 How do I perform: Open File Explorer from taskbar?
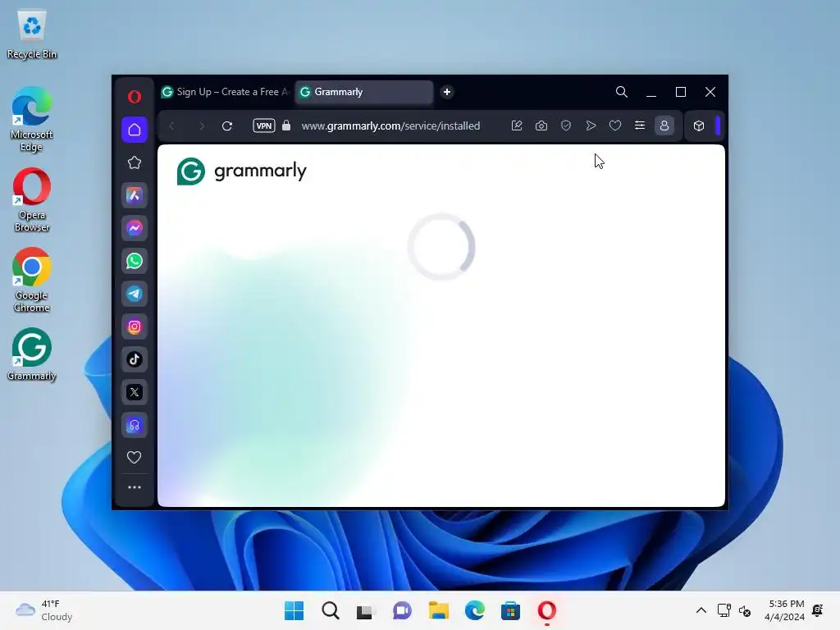pos(438,610)
